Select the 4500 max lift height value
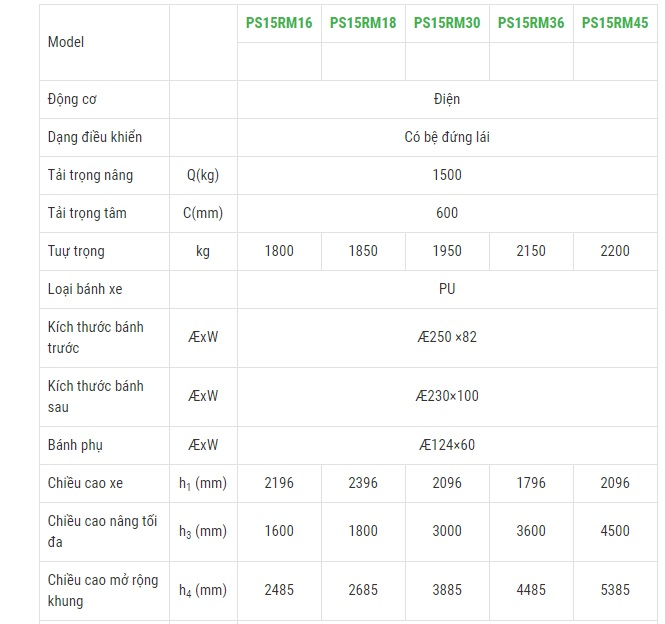Screen dimensions: 665x624 pyautogui.click(x=615, y=531)
